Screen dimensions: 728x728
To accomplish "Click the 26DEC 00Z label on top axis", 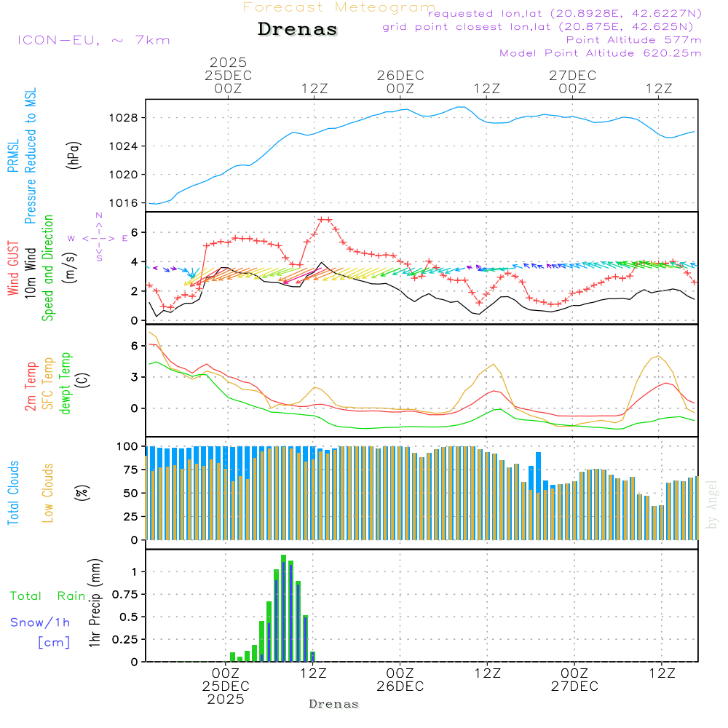I will coord(400,82).
